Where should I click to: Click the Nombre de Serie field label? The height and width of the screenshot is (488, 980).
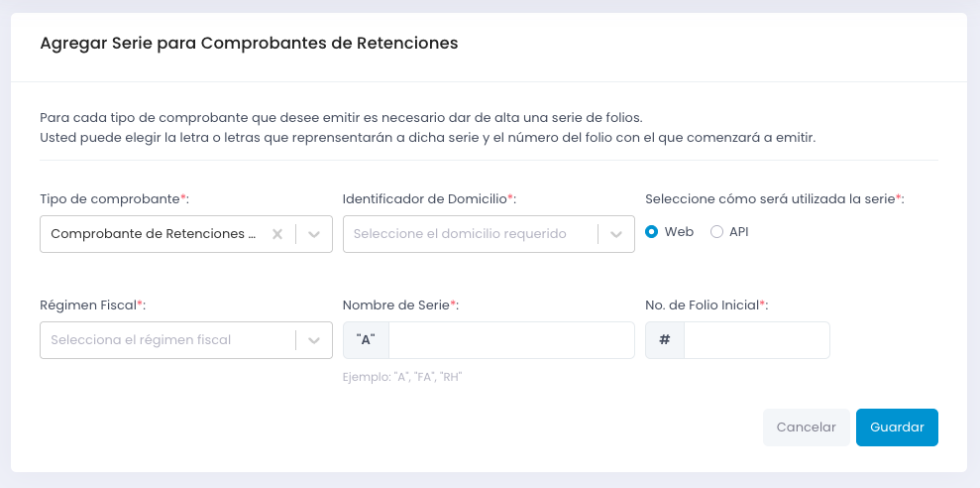click(396, 305)
